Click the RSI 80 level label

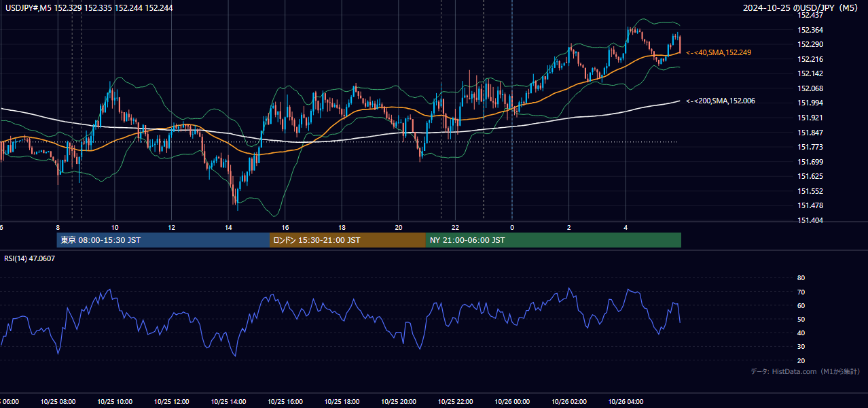801,278
